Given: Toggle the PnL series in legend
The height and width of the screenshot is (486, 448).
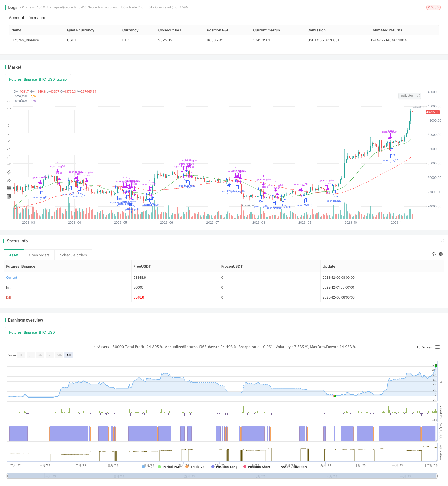Looking at the screenshot, I should click(x=147, y=467).
